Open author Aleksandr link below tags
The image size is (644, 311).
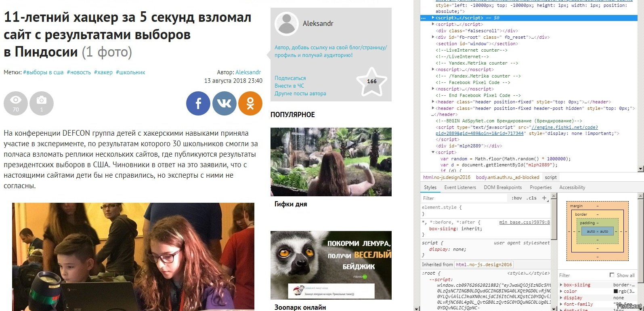click(x=248, y=72)
